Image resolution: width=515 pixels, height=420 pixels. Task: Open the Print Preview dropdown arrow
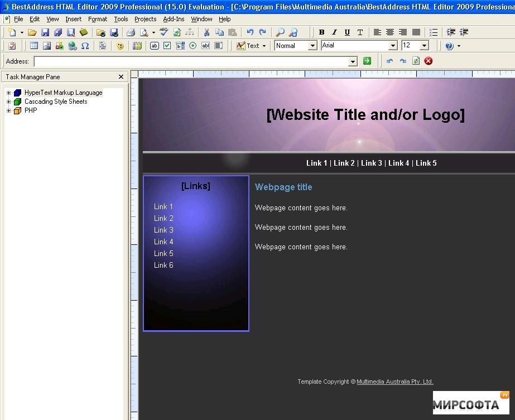coord(153,32)
